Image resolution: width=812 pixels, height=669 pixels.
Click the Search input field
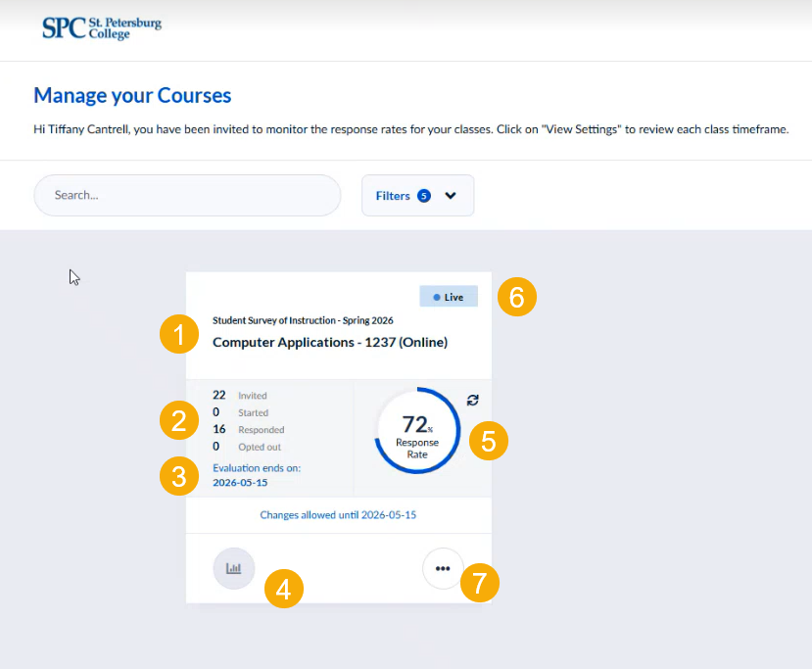click(187, 195)
